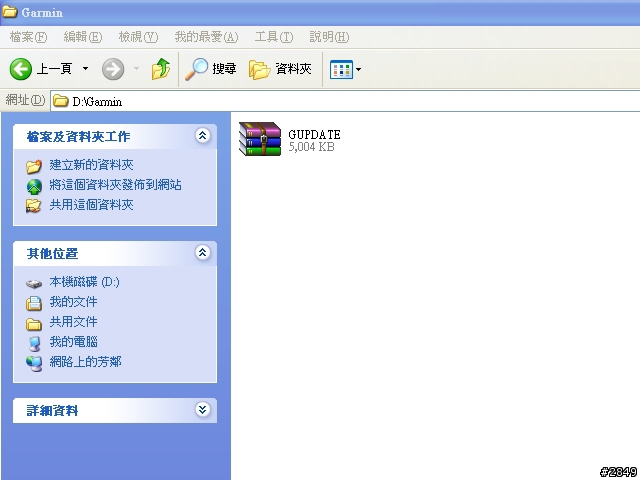
Task: Click the share folder icon
Action: (33, 206)
